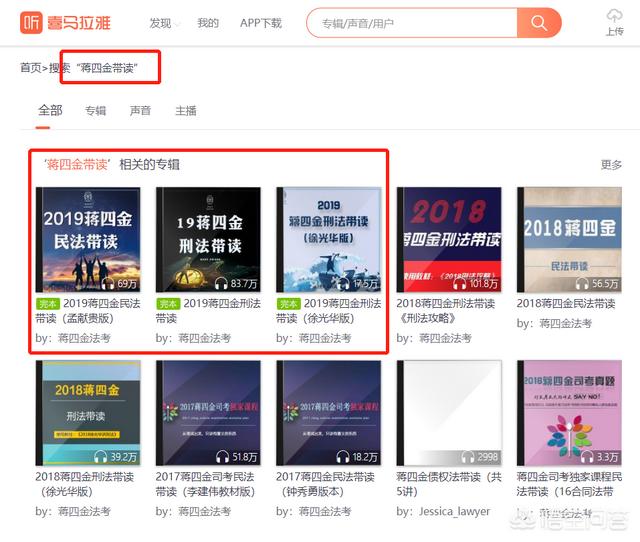This screenshot has height=542, width=640.
Task: Open title 蒋四金司考独家课程民法带读
Action: point(569,484)
